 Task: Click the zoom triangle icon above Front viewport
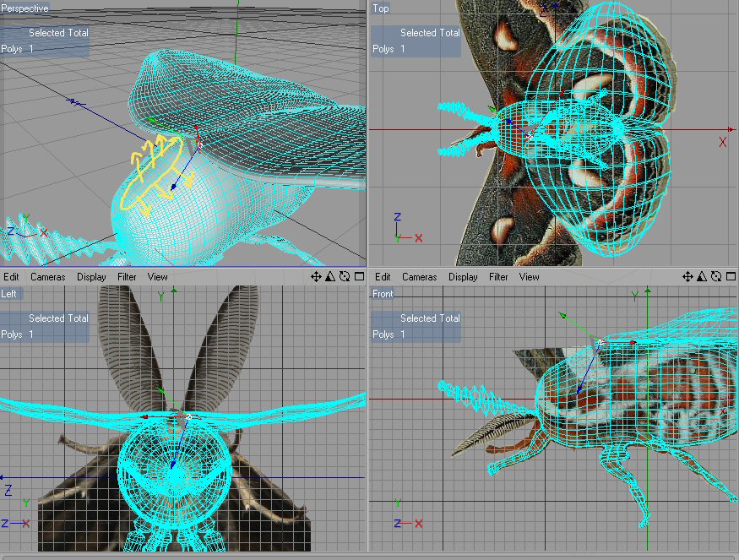(x=703, y=276)
